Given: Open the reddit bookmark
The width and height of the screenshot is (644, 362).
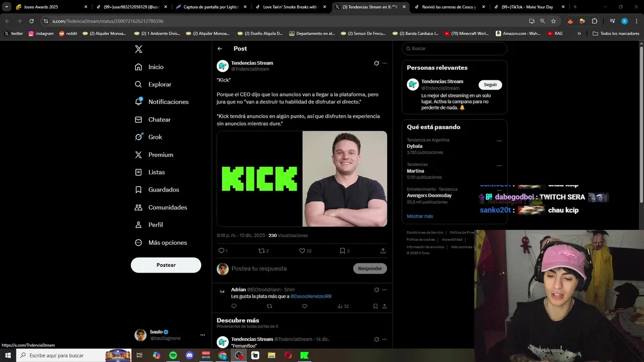Looking at the screenshot, I should (69, 34).
